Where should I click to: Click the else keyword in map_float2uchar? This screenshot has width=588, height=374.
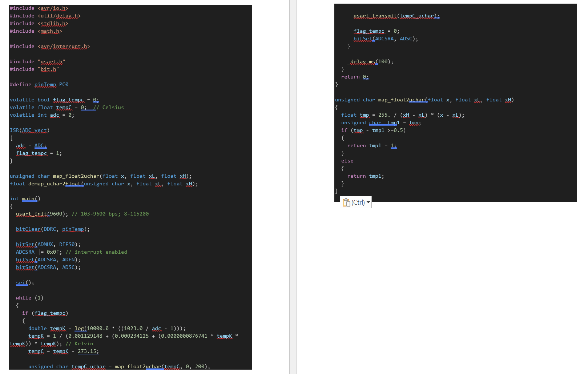click(347, 161)
